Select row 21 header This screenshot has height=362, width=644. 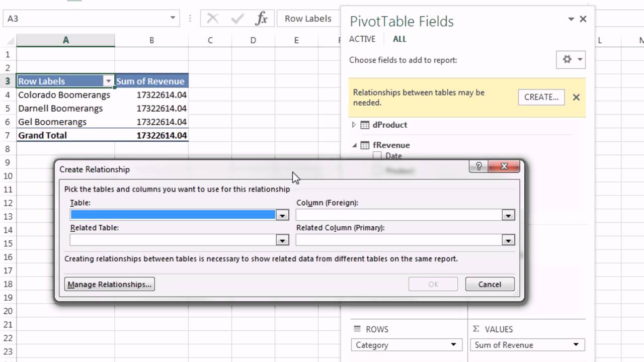click(8, 325)
